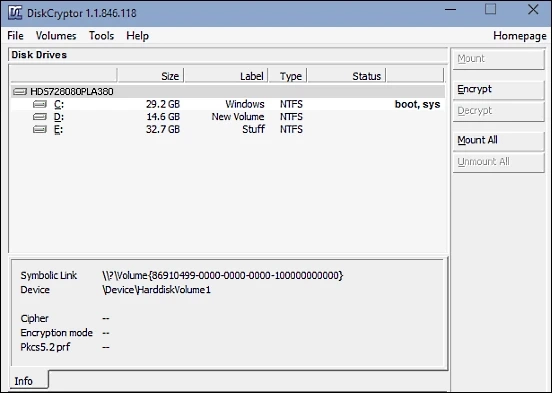The width and height of the screenshot is (552, 393).
Task: Click NTFS type in the D: row
Action: click(291, 117)
